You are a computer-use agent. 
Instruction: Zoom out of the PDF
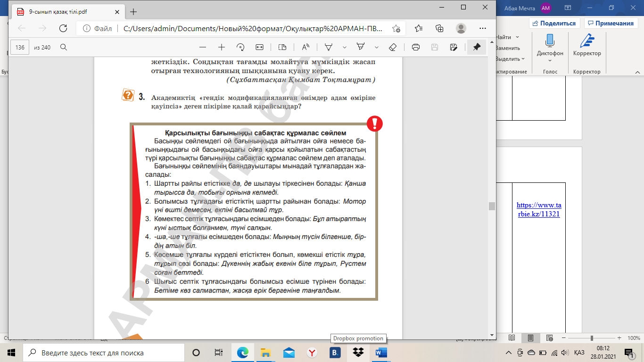tap(203, 47)
